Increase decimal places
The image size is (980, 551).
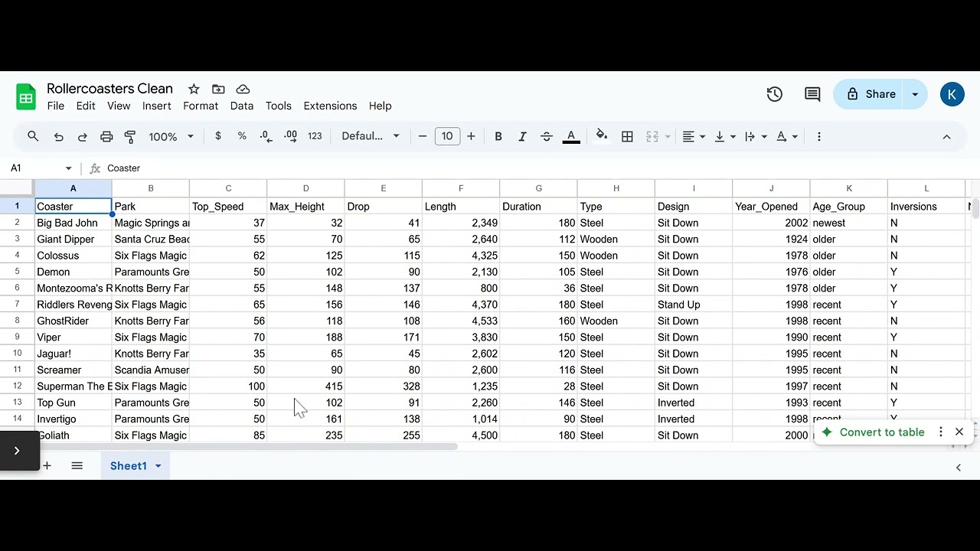(290, 136)
